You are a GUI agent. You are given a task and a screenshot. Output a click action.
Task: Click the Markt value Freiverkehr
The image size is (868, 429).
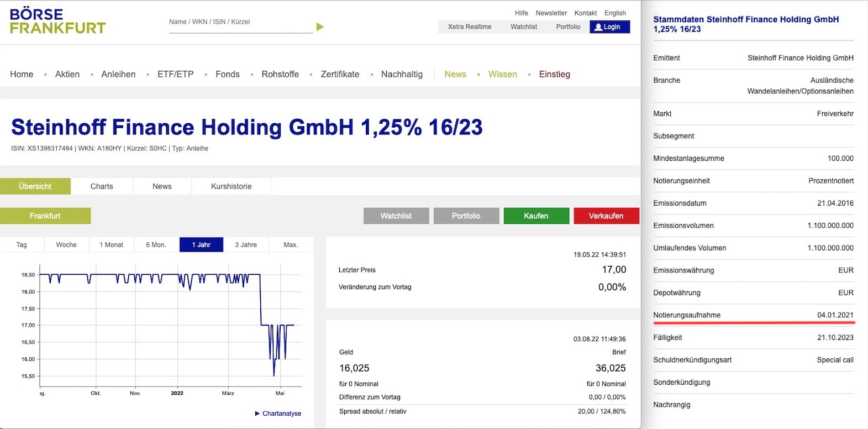835,113
